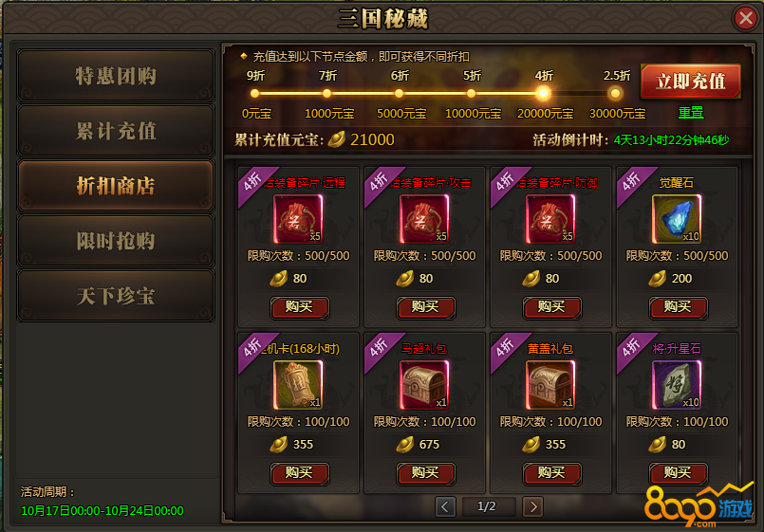The height and width of the screenshot is (532, 764).
Task: Switch to the 限时抢购 tab
Action: tap(116, 241)
